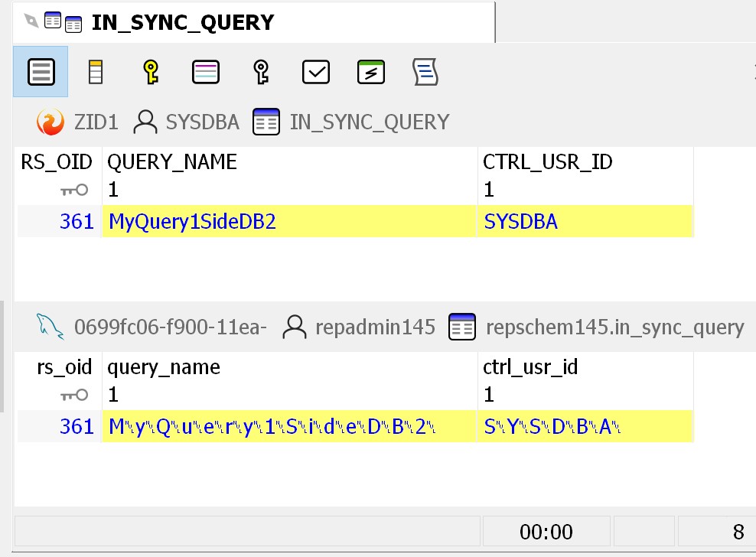
Task: Click the pin icon on the tab
Action: (31, 22)
